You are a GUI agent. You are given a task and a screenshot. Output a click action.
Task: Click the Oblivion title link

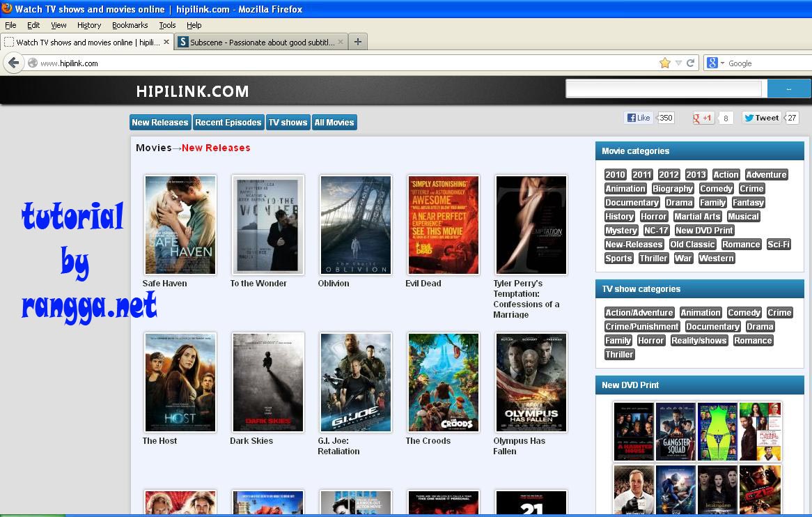pyautogui.click(x=334, y=284)
